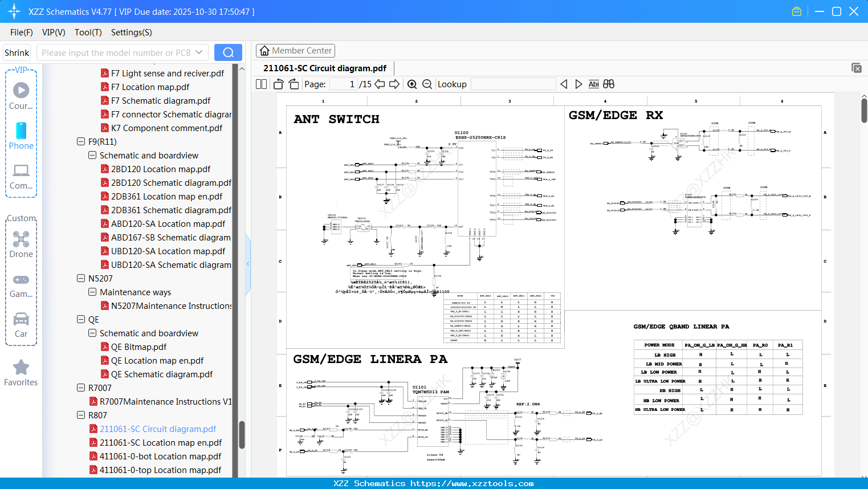This screenshot has height=489, width=868.
Task: Go to the next page arrow
Action: point(394,84)
